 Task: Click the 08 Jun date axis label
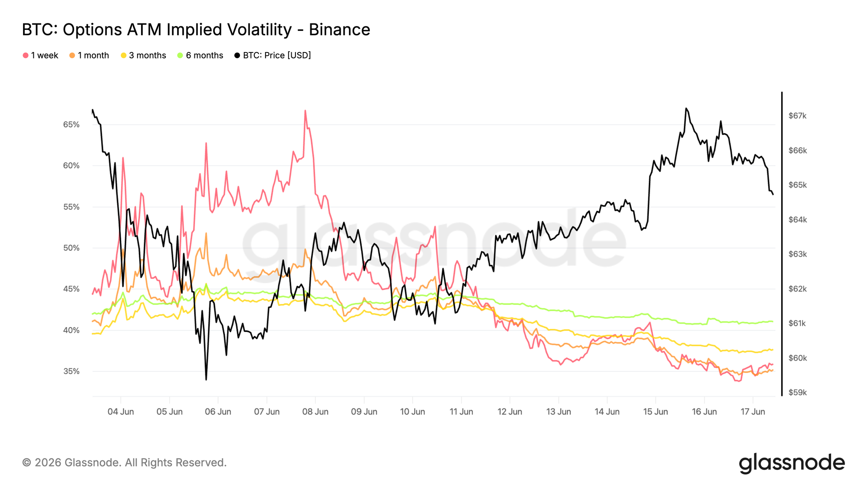pyautogui.click(x=316, y=412)
